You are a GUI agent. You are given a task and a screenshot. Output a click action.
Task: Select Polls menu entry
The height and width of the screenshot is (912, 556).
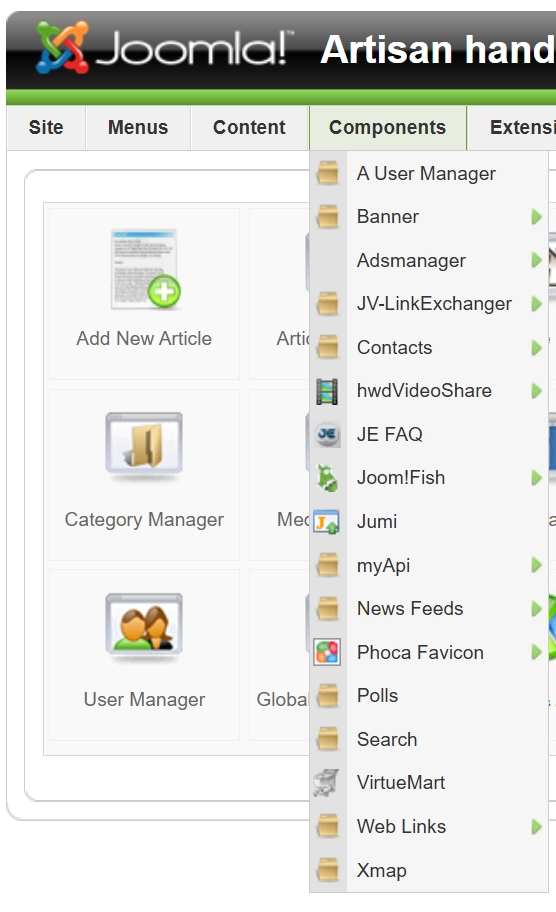pos(429,696)
